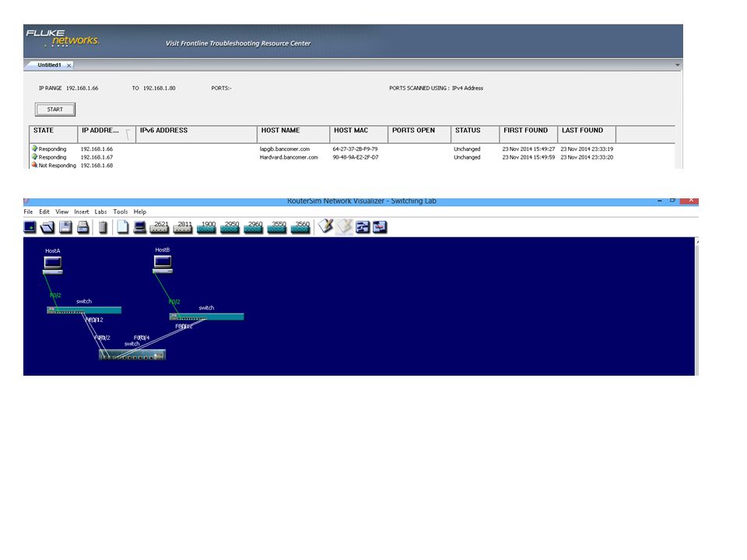The width and height of the screenshot is (747, 560).
Task: Open the Labs menu
Action: pyautogui.click(x=100, y=212)
